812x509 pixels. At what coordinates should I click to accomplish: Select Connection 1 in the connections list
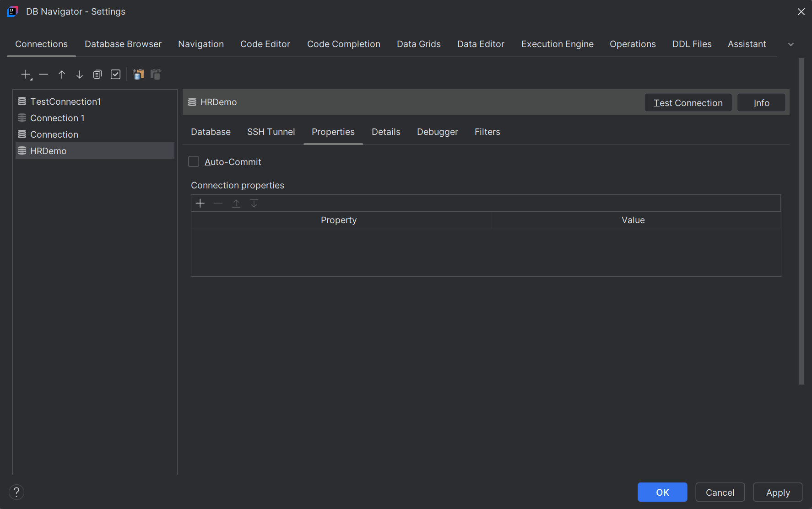[57, 118]
